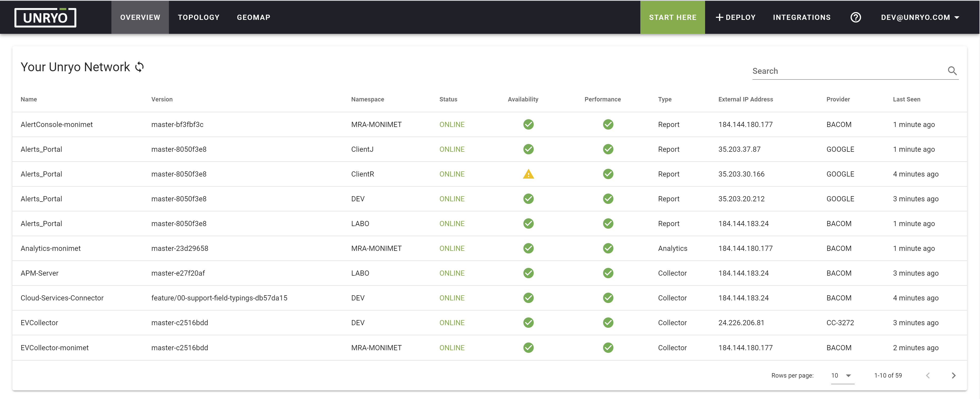Click performance checkmark for Cloud-Services-Connector

pyautogui.click(x=608, y=298)
